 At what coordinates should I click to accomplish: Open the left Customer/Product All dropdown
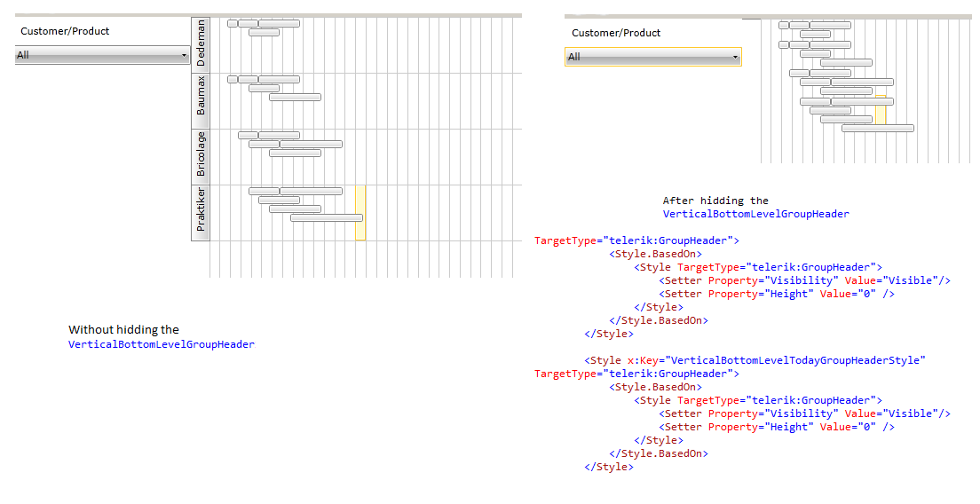102,55
